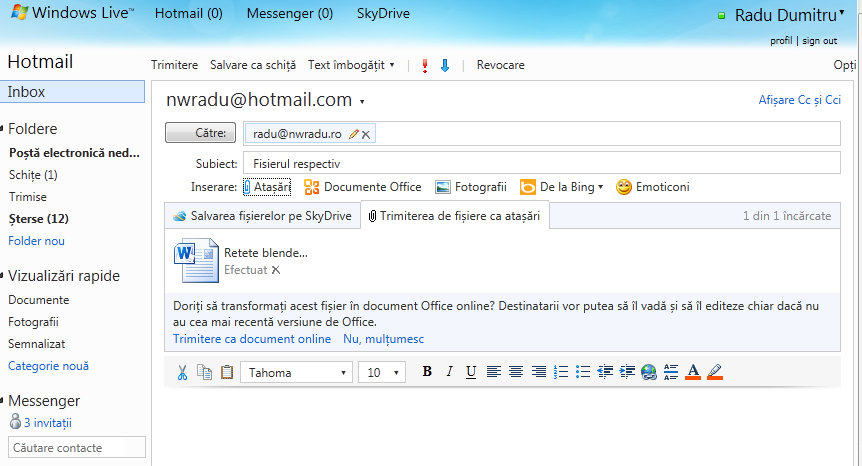
Task: Focus the Căutare contacte search field
Action: click(x=77, y=447)
